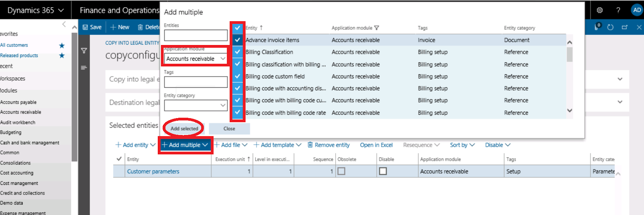Click the filter icon on Application module column
The height and width of the screenshot is (215, 644).
(377, 28)
